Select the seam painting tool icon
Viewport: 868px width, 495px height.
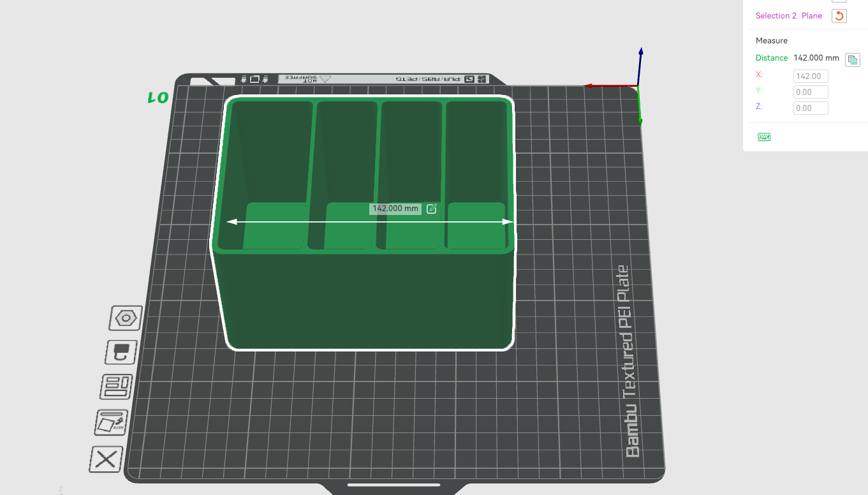click(121, 351)
